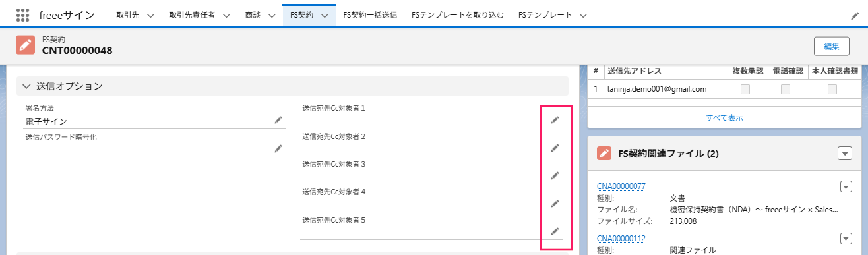Click record name CNT00000048

click(77, 51)
